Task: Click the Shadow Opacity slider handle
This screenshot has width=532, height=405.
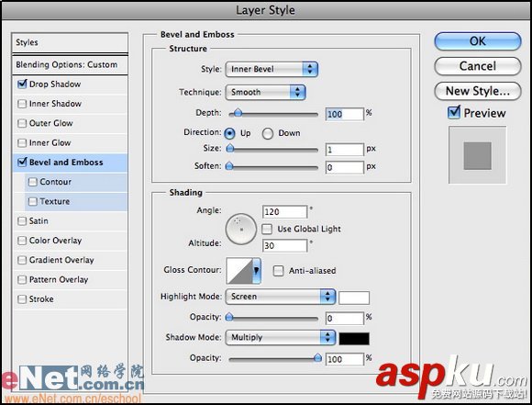Action: pyautogui.click(x=317, y=357)
